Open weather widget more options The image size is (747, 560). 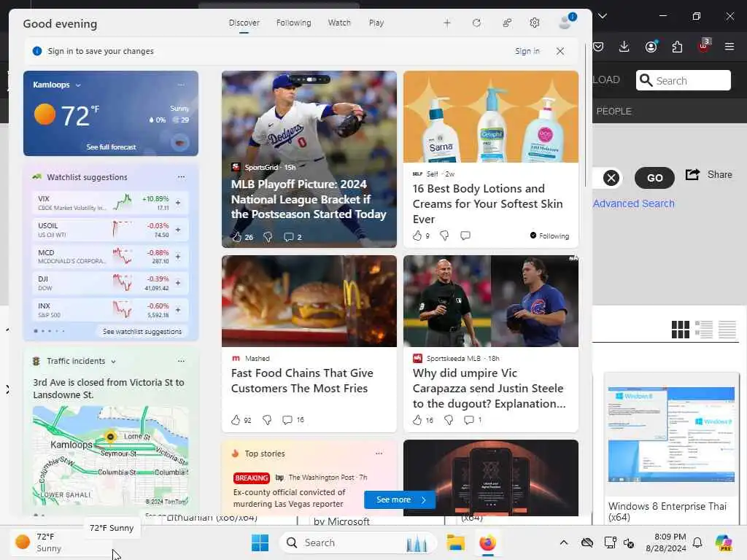pyautogui.click(x=181, y=85)
